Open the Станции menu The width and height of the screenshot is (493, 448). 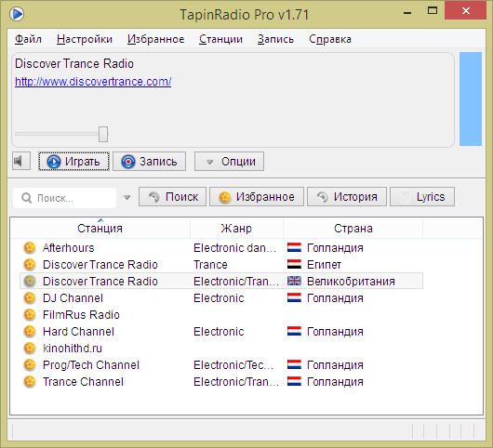coord(220,39)
